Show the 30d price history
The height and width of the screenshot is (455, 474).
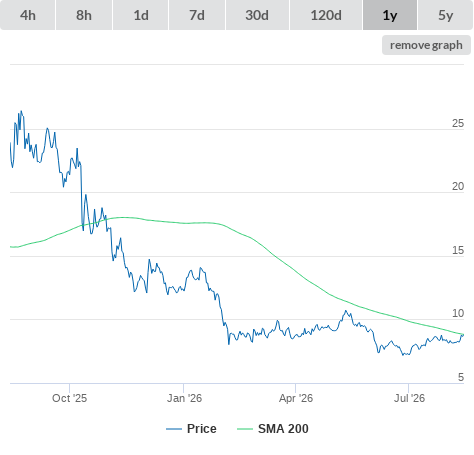[257, 15]
